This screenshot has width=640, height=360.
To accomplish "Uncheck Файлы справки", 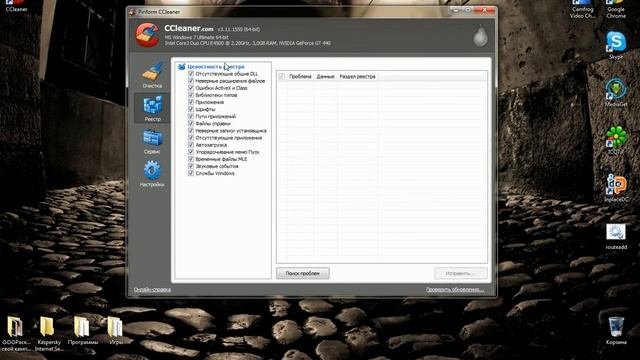I will (191, 123).
